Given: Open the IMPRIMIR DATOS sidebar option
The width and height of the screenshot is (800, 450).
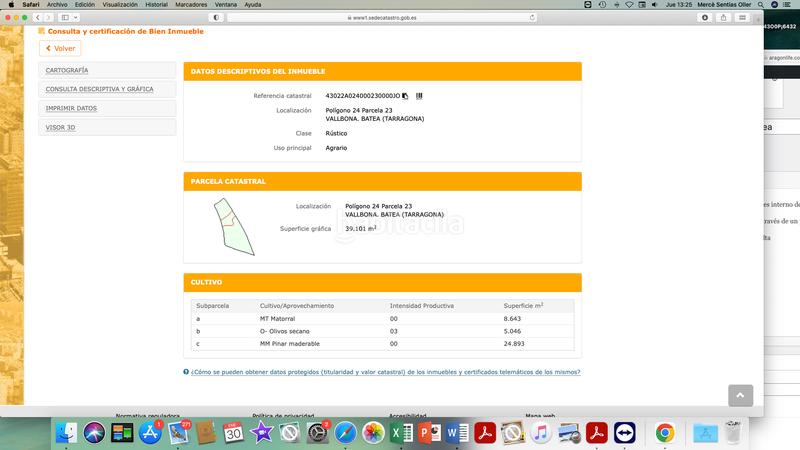Looking at the screenshot, I should click(x=107, y=108).
